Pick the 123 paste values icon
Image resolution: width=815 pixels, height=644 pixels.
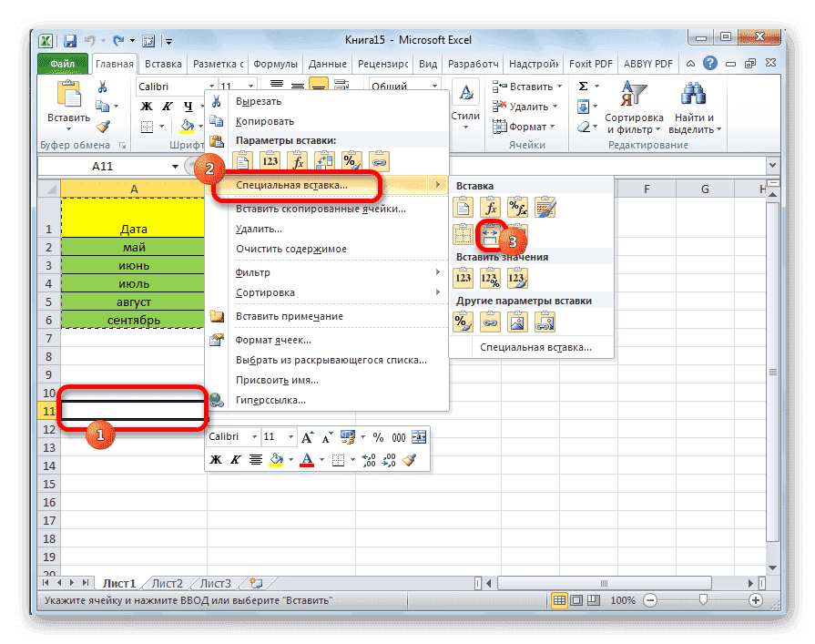[x=464, y=277]
